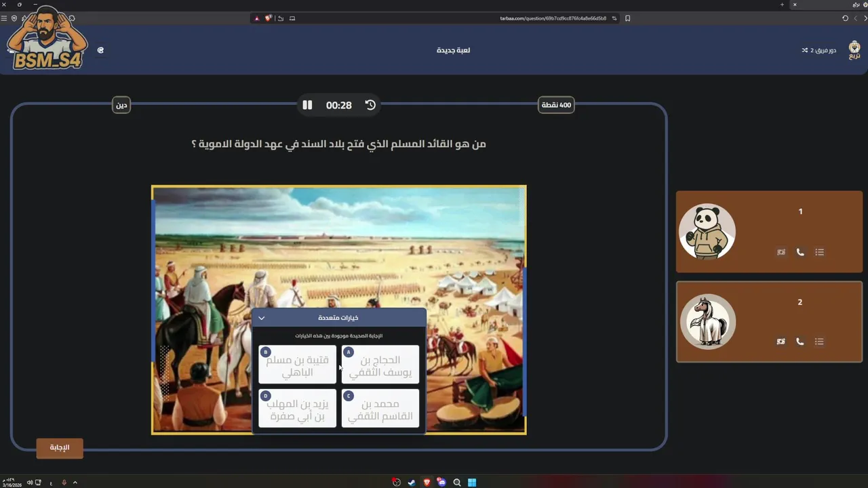Open Steam from the taskbar

(x=412, y=483)
